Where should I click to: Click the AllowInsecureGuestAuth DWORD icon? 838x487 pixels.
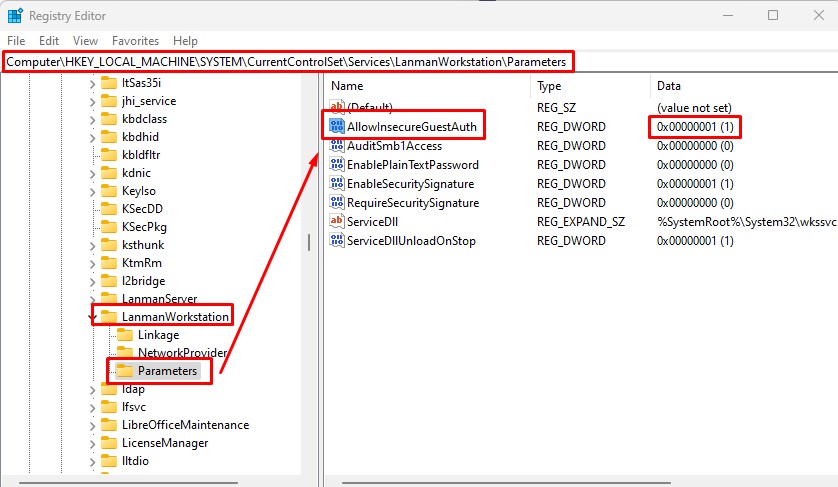(337, 126)
